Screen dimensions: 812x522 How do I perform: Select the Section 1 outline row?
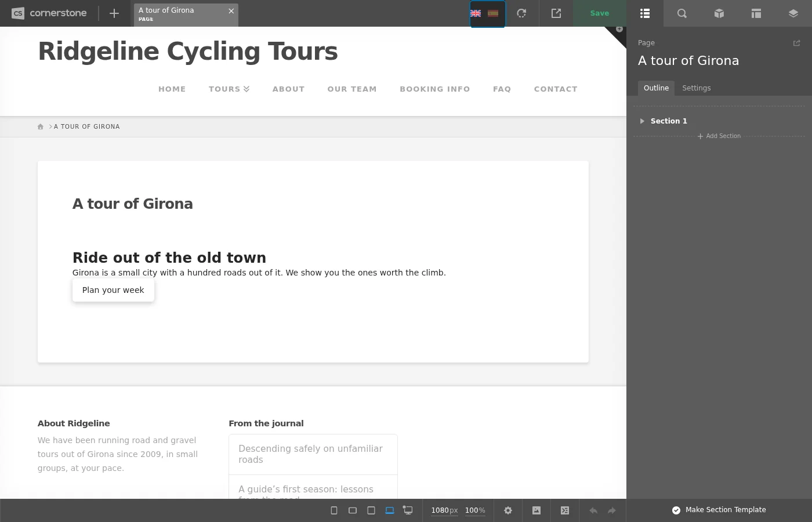719,121
